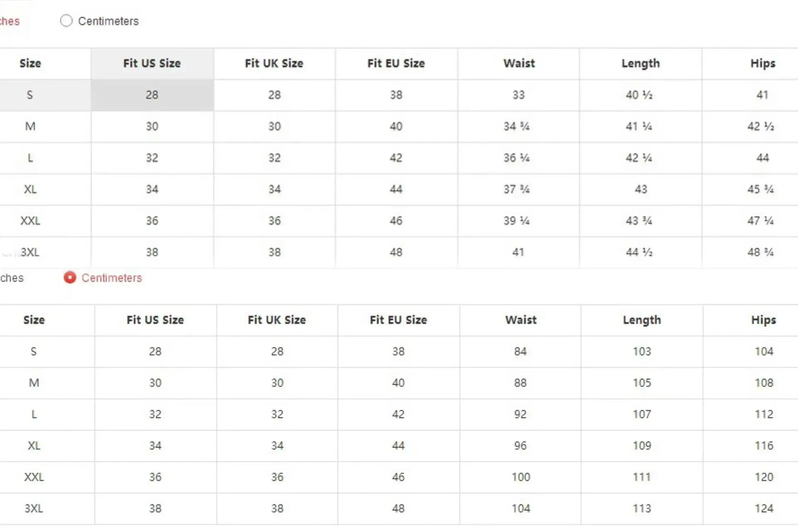Click the 37 ¾ waist cell
This screenshot has width=798, height=532.
[517, 190]
